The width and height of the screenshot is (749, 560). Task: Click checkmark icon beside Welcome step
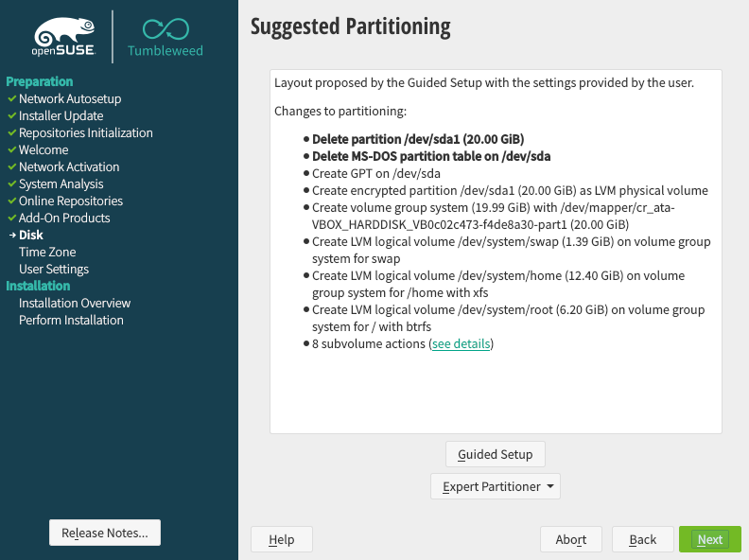tap(11, 149)
